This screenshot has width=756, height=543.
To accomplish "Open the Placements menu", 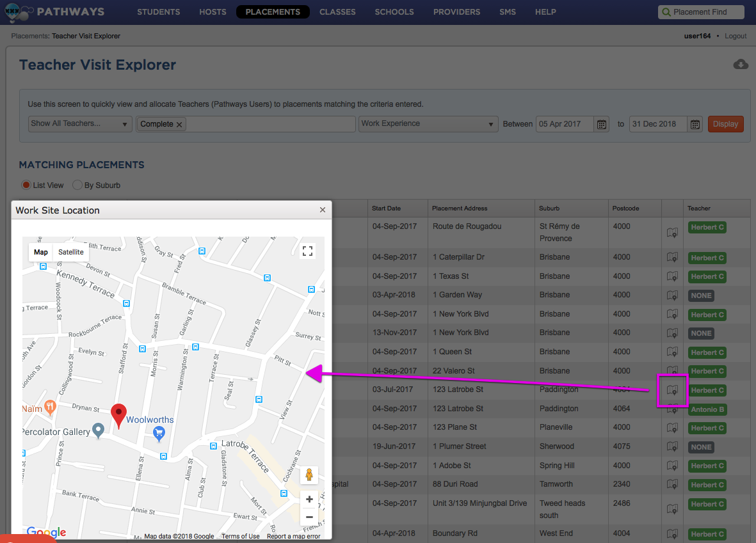I will pyautogui.click(x=273, y=12).
